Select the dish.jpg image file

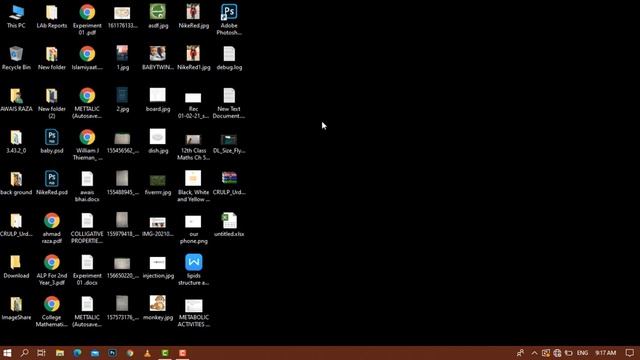point(158,141)
